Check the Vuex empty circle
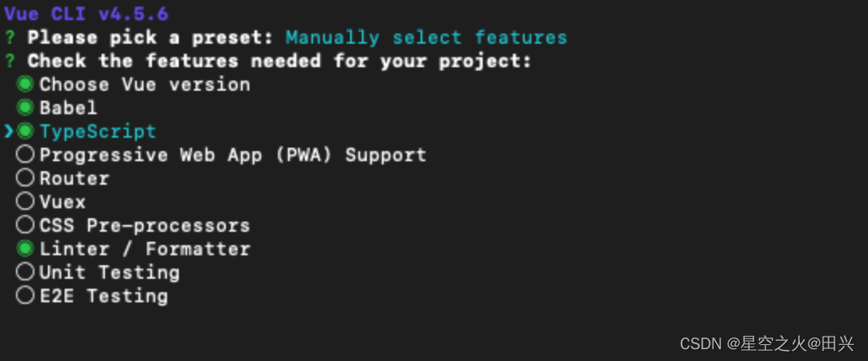 25,201
